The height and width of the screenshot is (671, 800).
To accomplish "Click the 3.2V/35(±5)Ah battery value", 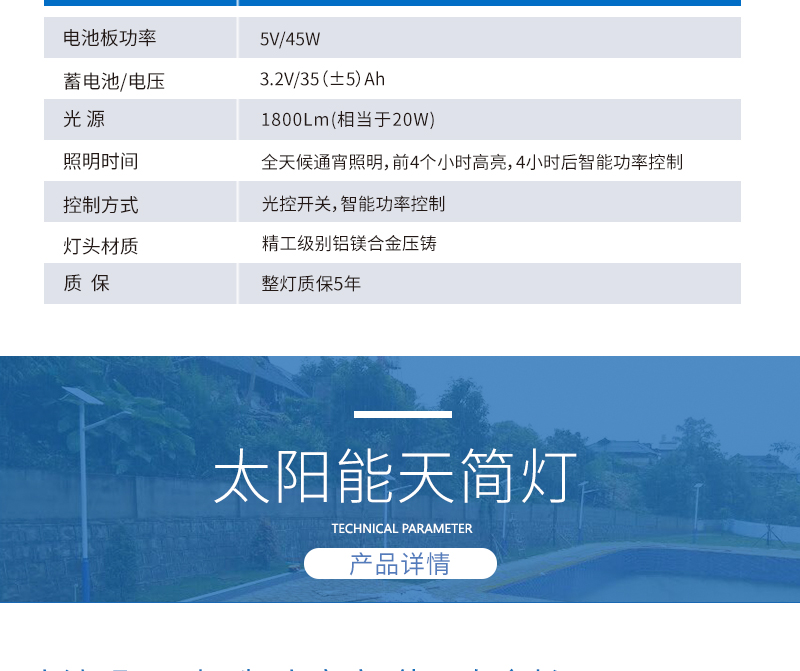I will (322, 79).
